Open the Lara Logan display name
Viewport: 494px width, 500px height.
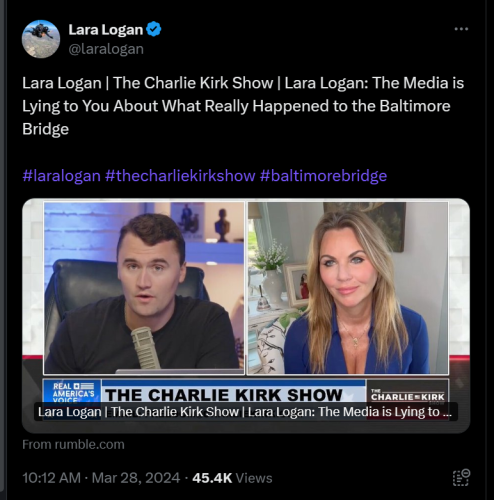[106, 30]
